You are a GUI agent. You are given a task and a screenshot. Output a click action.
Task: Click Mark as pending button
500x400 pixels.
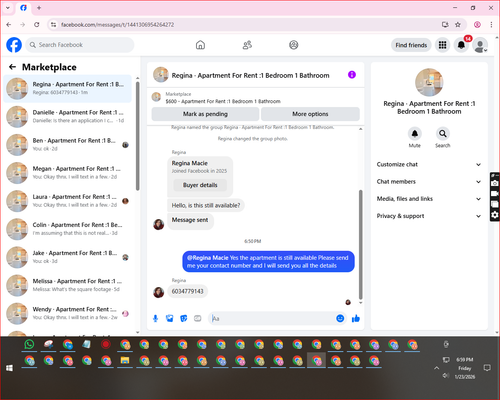tap(205, 114)
